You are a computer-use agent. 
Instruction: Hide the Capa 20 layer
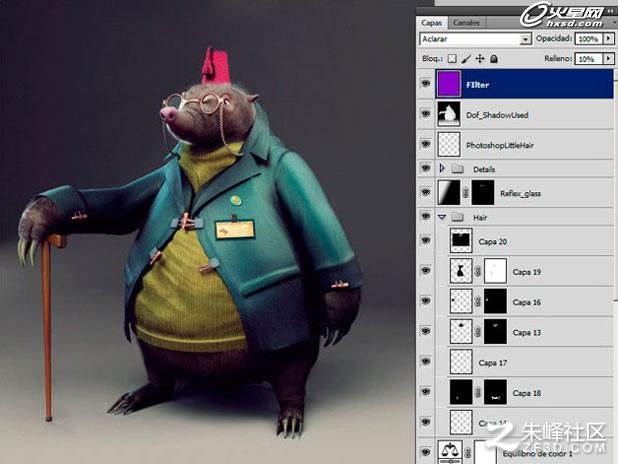(x=425, y=240)
